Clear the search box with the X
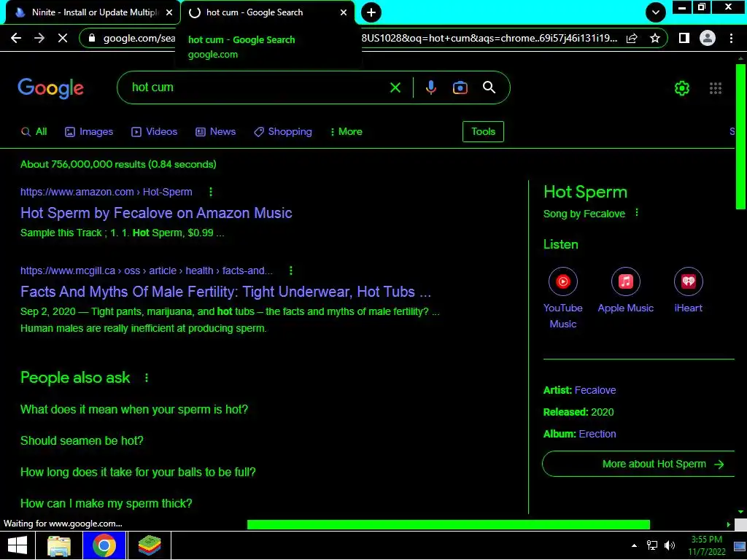The height and width of the screenshot is (560, 747). click(x=395, y=87)
